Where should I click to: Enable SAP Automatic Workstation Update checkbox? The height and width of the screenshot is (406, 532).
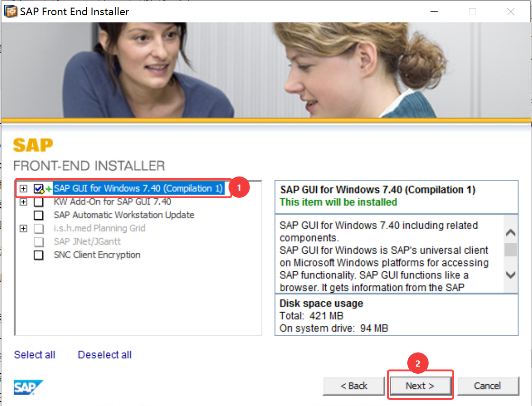click(39, 215)
